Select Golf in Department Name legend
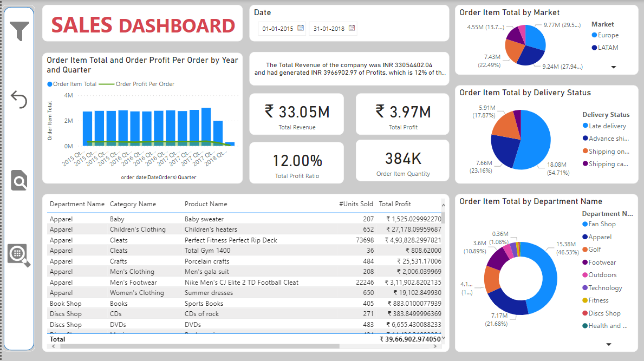Screen dimensions: 644x361 [x=594, y=250]
